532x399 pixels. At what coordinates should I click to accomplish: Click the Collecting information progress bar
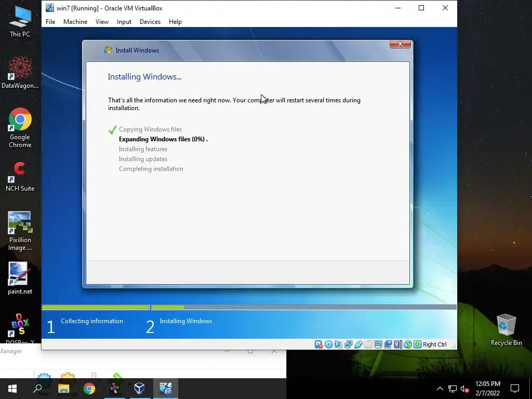pyautogui.click(x=96, y=307)
